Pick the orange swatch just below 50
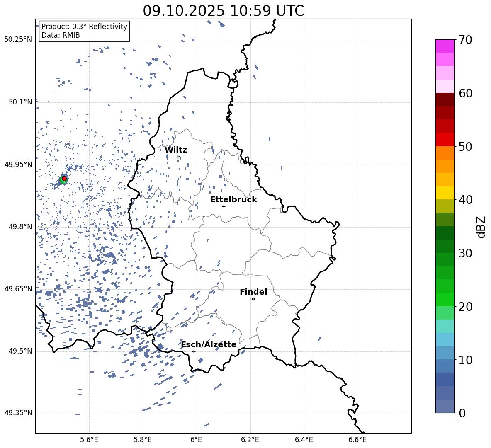 click(445, 153)
